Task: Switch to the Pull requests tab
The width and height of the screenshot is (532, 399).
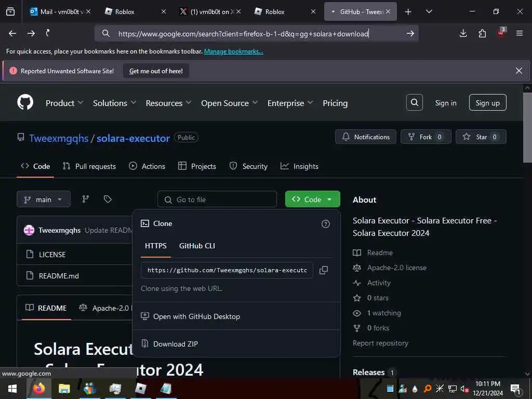Action: (89, 166)
